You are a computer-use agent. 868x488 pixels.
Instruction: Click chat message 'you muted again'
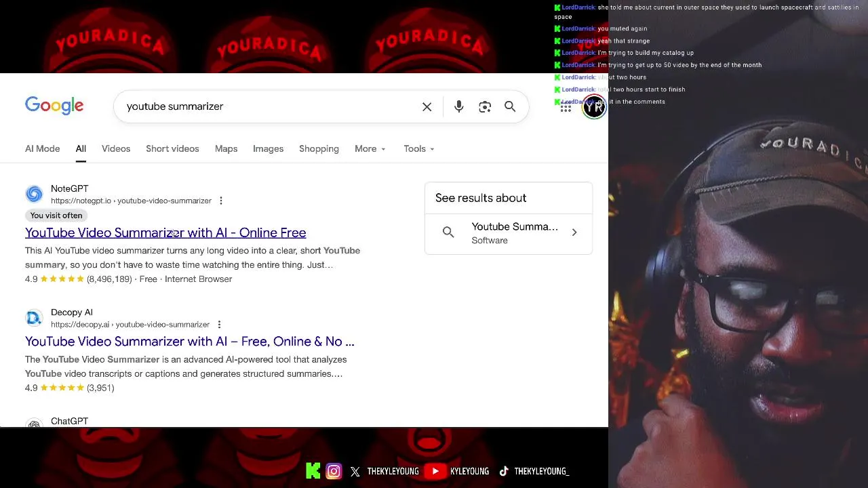point(622,28)
